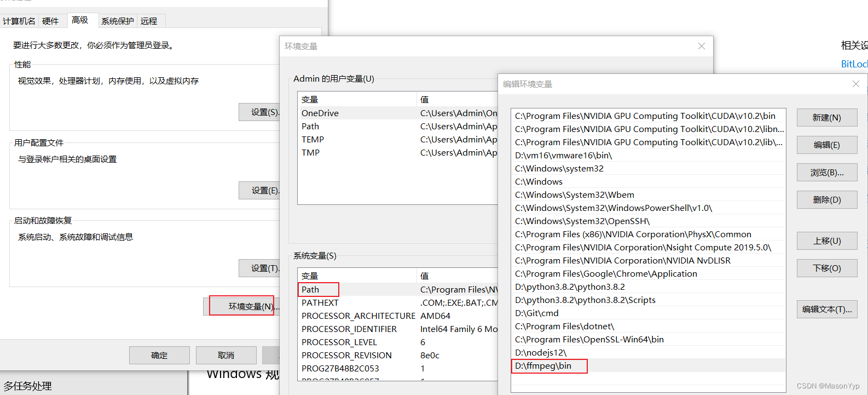Select OneDrive in Admin user variables
Screen dimensions: 868x395
pos(398,113)
